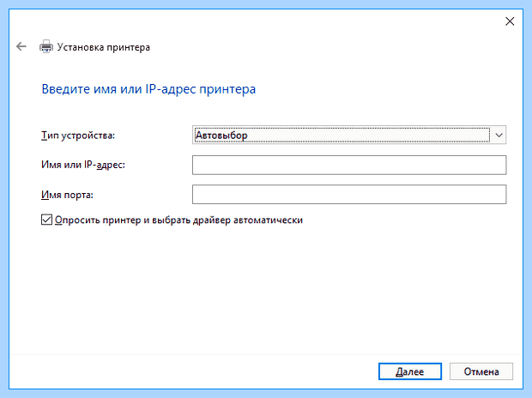Click the Отмена button
The width and height of the screenshot is (532, 398).
pos(481,371)
